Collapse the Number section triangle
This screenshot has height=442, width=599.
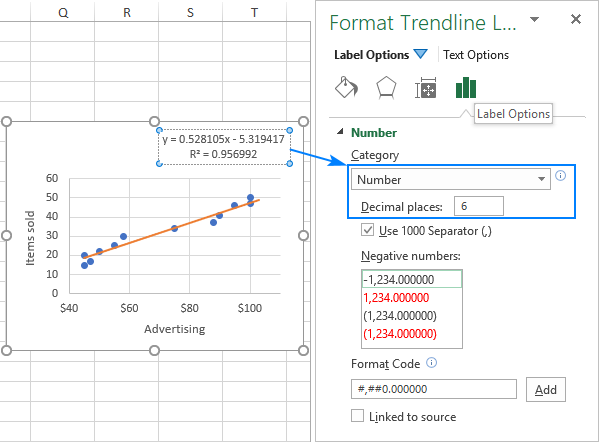(x=340, y=132)
